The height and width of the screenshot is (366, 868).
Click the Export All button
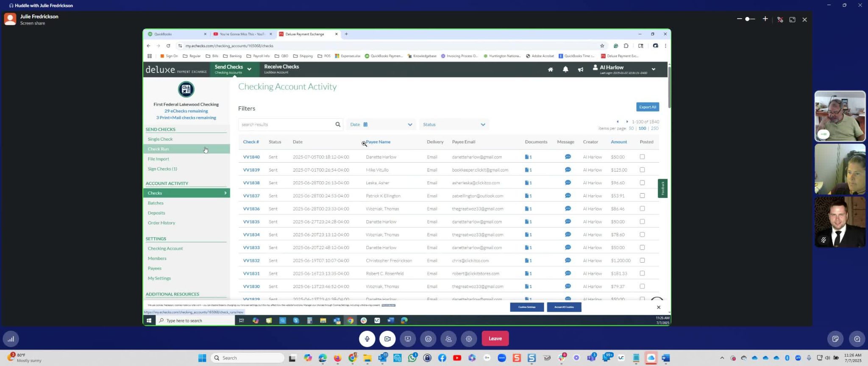(x=648, y=107)
